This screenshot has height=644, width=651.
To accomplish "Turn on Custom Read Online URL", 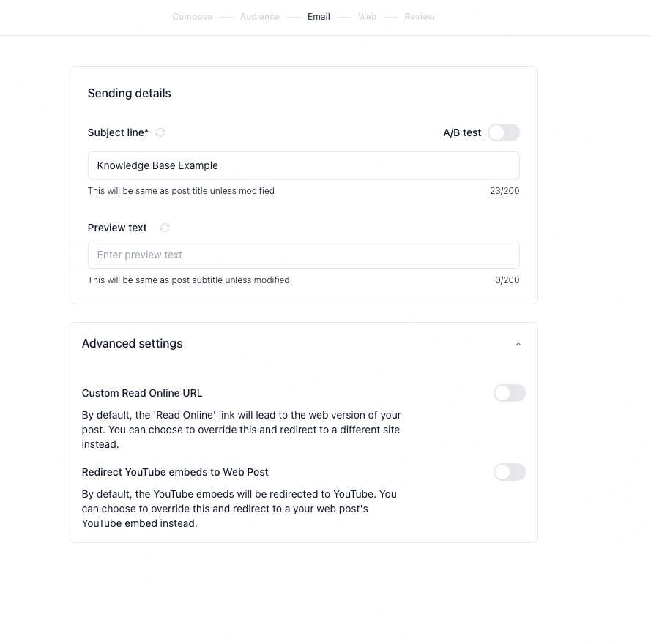I will click(x=510, y=393).
